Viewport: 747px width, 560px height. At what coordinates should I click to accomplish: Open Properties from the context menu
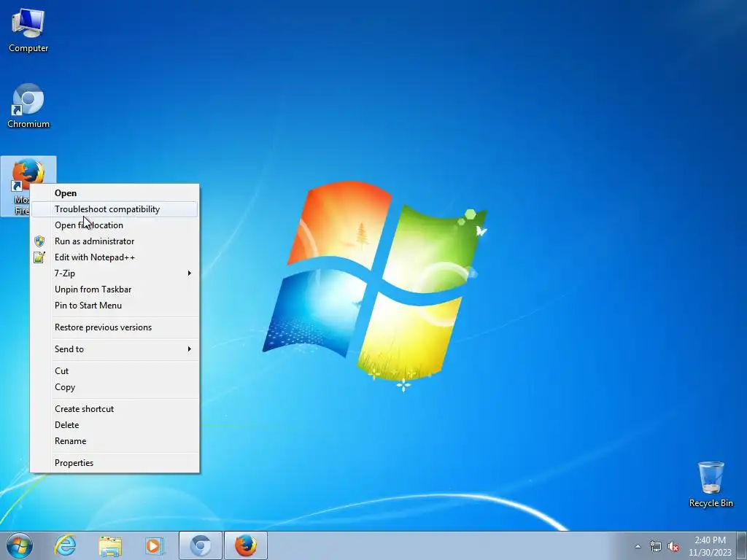pyautogui.click(x=115, y=463)
